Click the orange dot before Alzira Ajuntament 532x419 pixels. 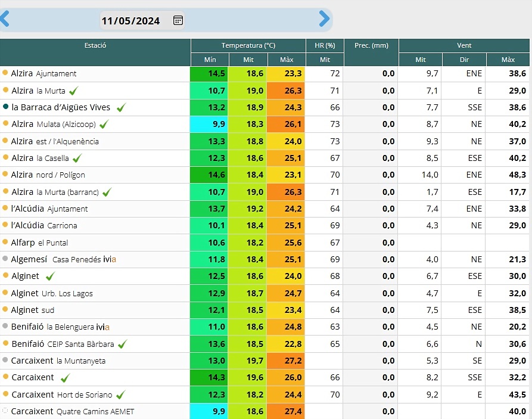coord(5,72)
